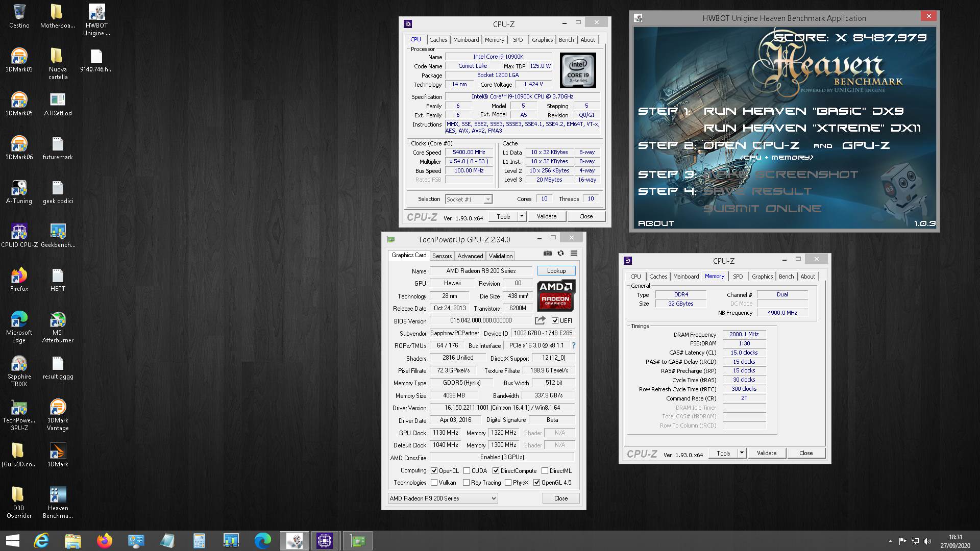The height and width of the screenshot is (551, 980).
Task: Open the Bench tab in upper CPU-Z
Action: [x=566, y=40]
